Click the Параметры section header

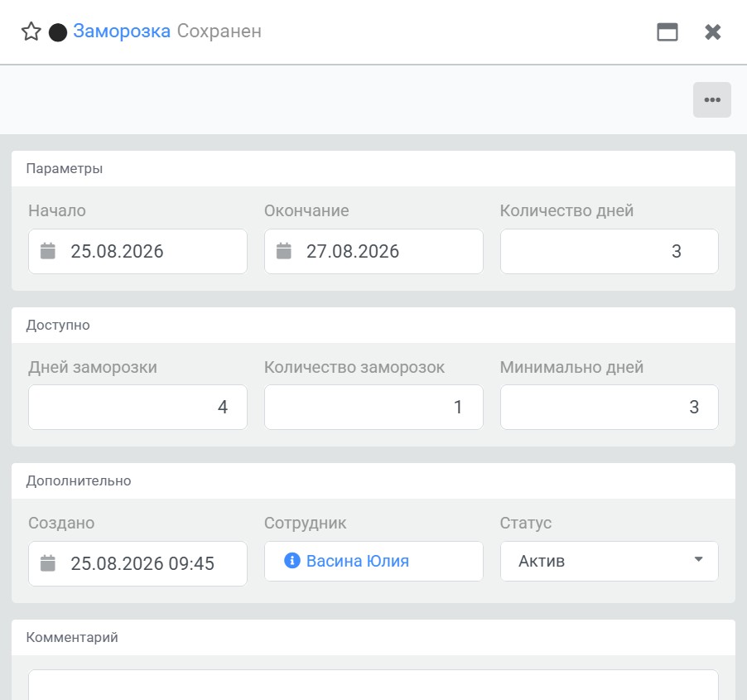click(373, 169)
